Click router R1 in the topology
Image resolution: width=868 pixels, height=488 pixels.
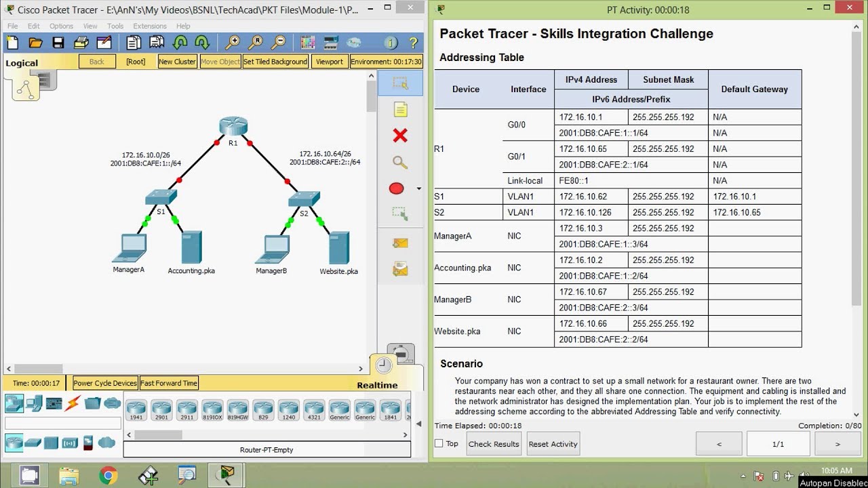[233, 127]
